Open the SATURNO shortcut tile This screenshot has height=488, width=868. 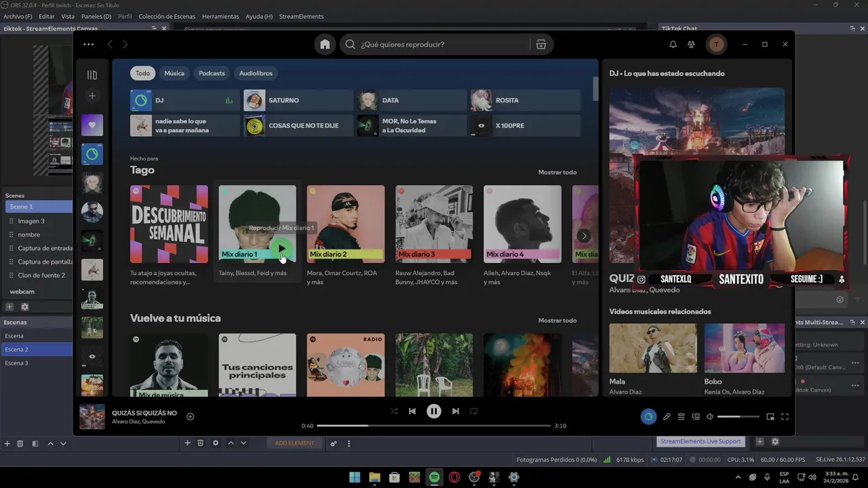[x=298, y=100]
